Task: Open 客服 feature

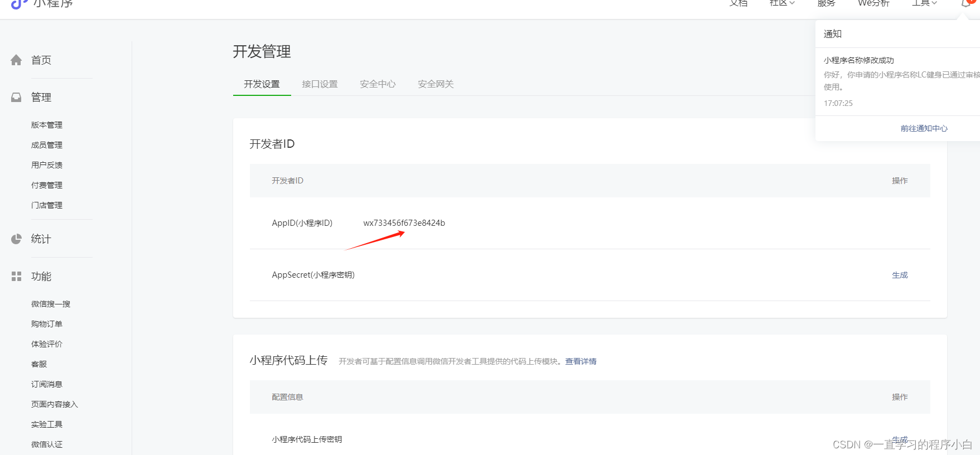Action: tap(39, 364)
